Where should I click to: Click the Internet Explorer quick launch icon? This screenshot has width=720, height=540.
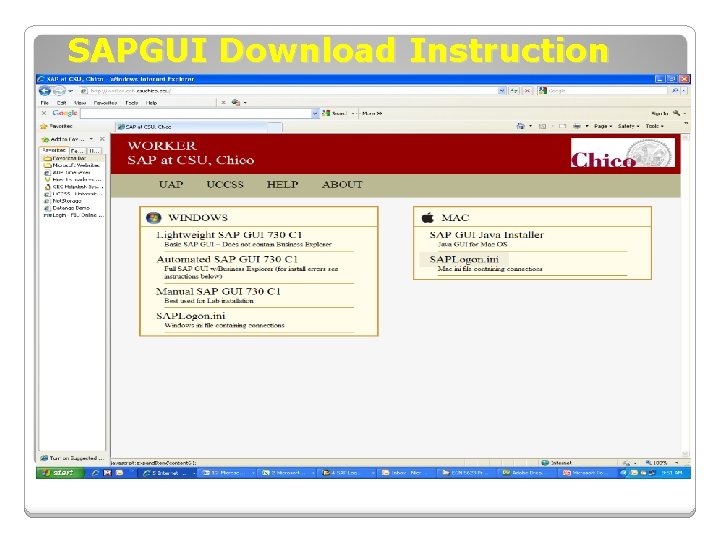click(95, 472)
